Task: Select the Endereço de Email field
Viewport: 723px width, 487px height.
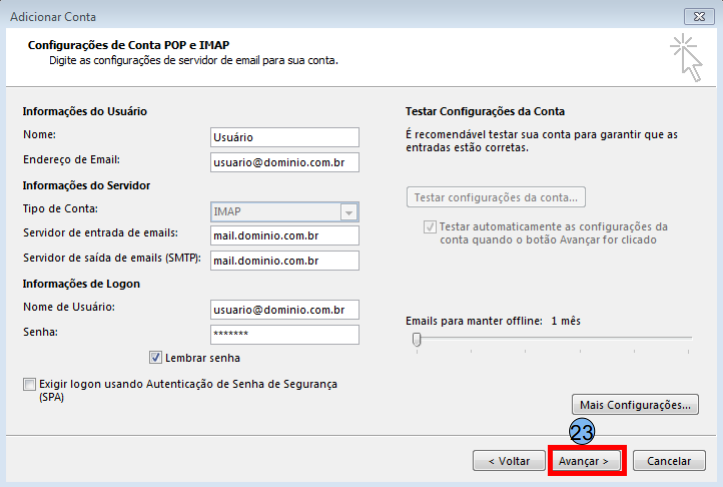Action: tap(284, 162)
